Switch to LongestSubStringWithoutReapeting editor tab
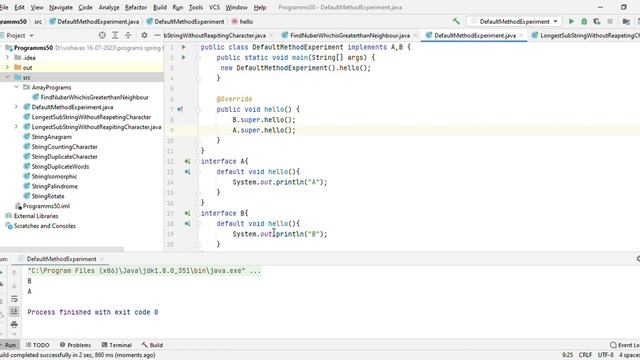The width and height of the screenshot is (640, 360). coord(586,36)
